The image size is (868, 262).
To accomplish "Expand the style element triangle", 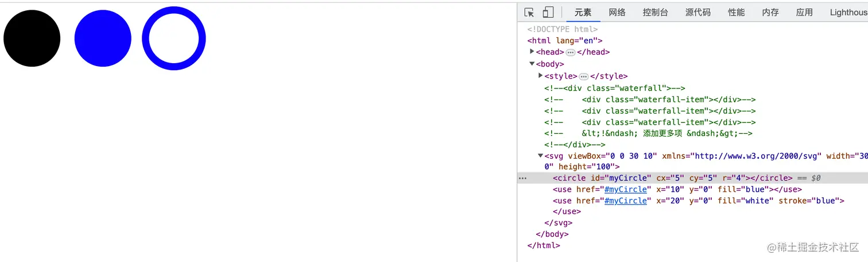I will 541,76.
